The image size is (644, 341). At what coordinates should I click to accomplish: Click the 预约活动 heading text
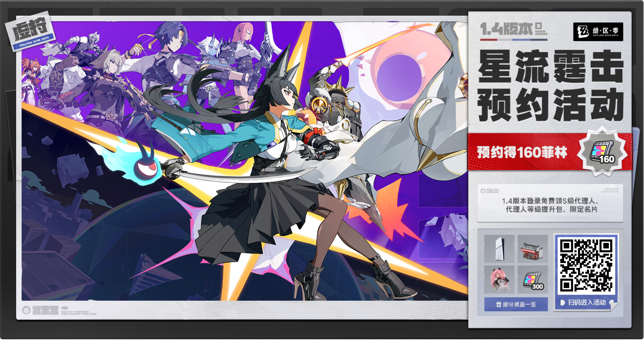pyautogui.click(x=550, y=104)
